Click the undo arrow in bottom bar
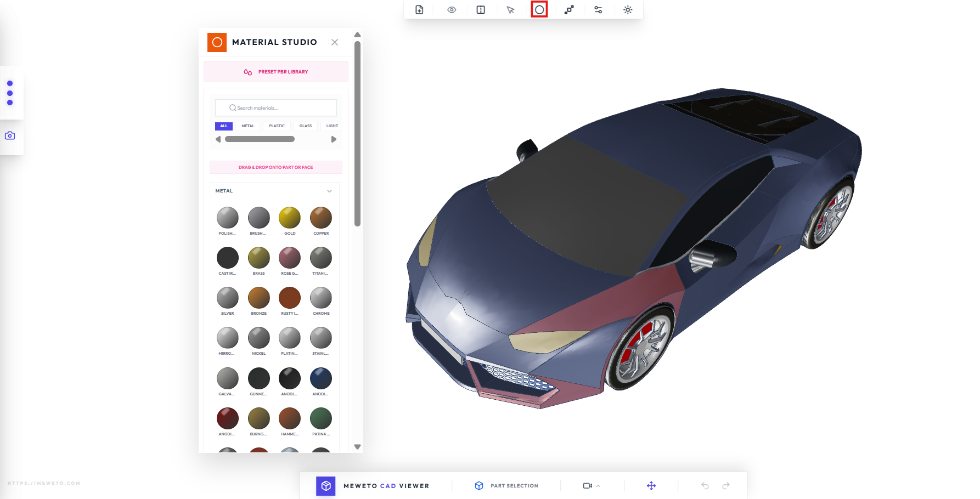 pyautogui.click(x=705, y=486)
